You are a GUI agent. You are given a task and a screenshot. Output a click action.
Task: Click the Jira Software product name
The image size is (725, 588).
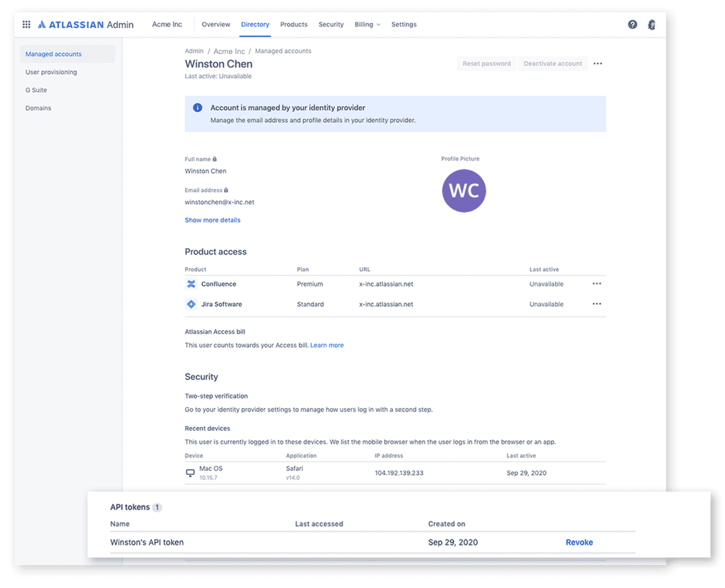[221, 304]
